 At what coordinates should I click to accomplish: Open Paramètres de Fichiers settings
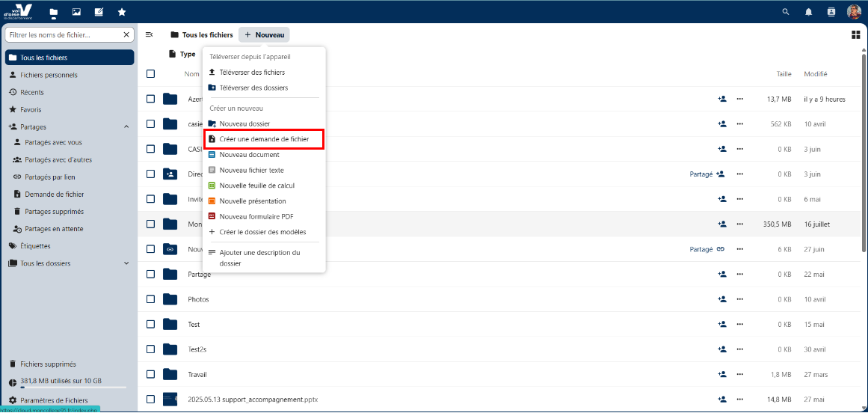54,400
